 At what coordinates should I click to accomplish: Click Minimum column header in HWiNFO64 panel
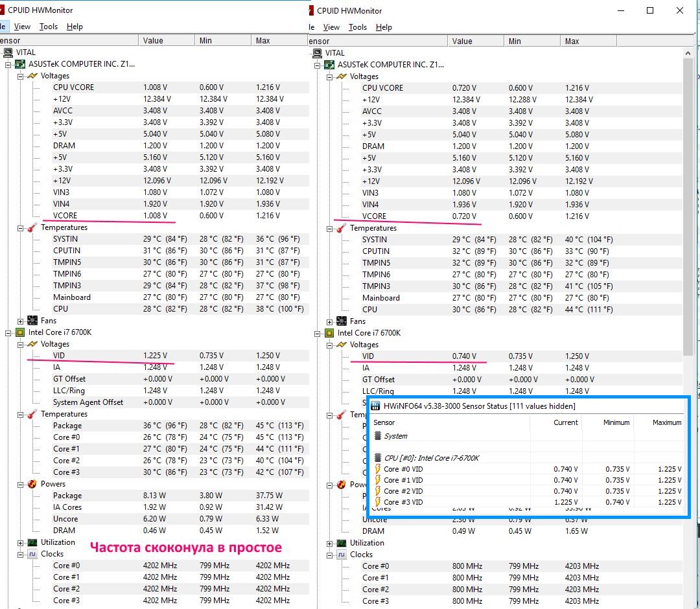tap(607, 422)
